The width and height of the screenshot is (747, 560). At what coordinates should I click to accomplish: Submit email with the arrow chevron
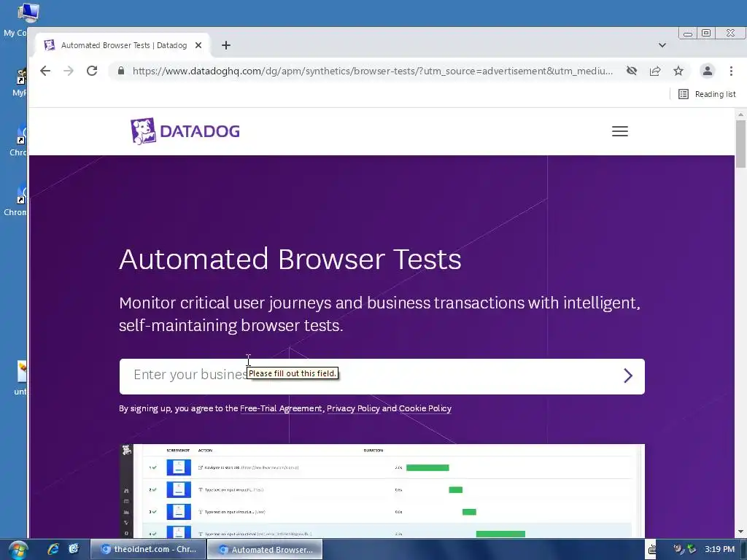pyautogui.click(x=628, y=376)
